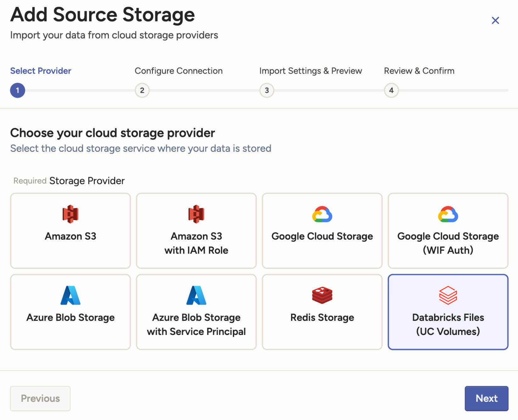Go to Select Provider step label

coord(41,71)
